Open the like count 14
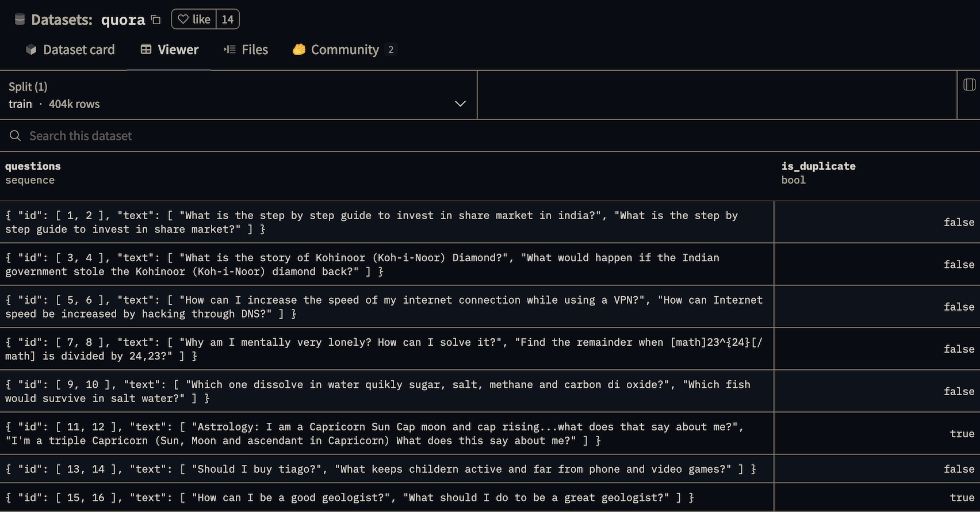 point(228,19)
